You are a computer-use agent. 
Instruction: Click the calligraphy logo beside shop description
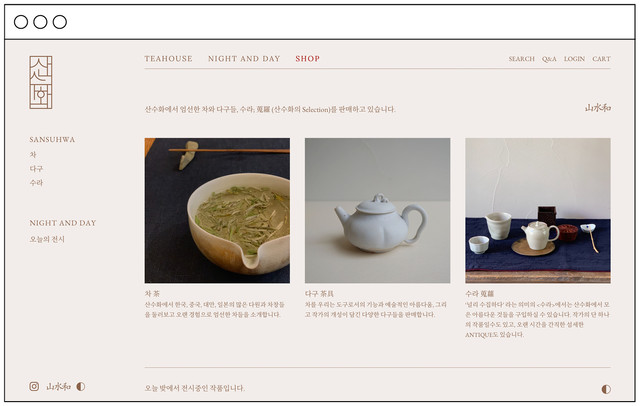(x=598, y=108)
